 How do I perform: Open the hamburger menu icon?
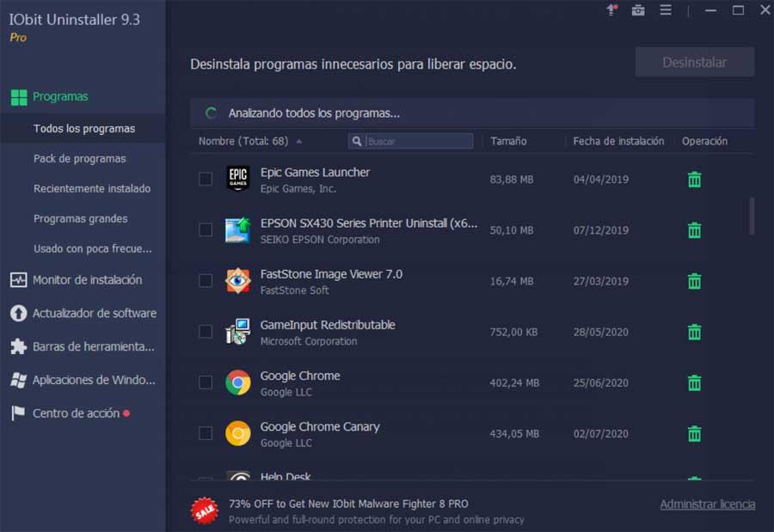pos(666,9)
